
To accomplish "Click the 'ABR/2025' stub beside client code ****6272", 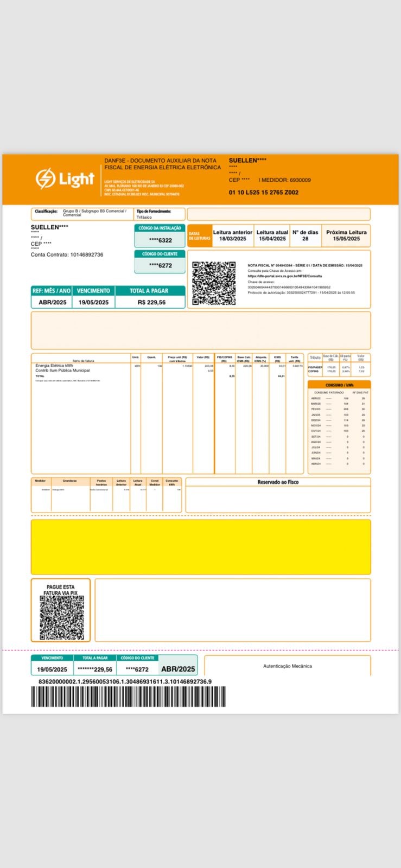I will [x=178, y=669].
